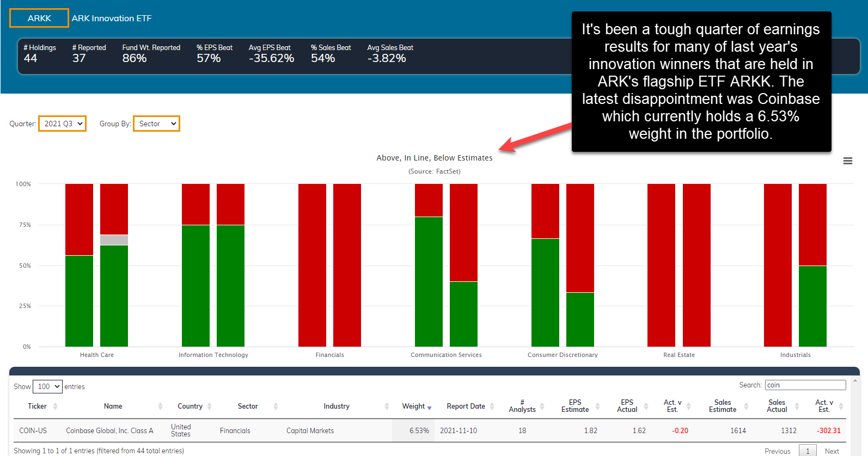Click the -302.31 sales difference value

click(x=829, y=430)
